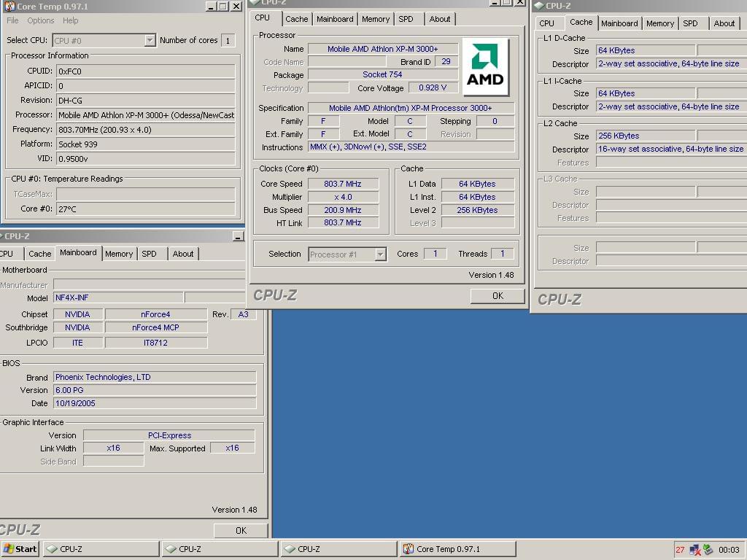747x560 pixels.
Task: Switch to About tab in center CPU-Z window
Action: point(439,19)
